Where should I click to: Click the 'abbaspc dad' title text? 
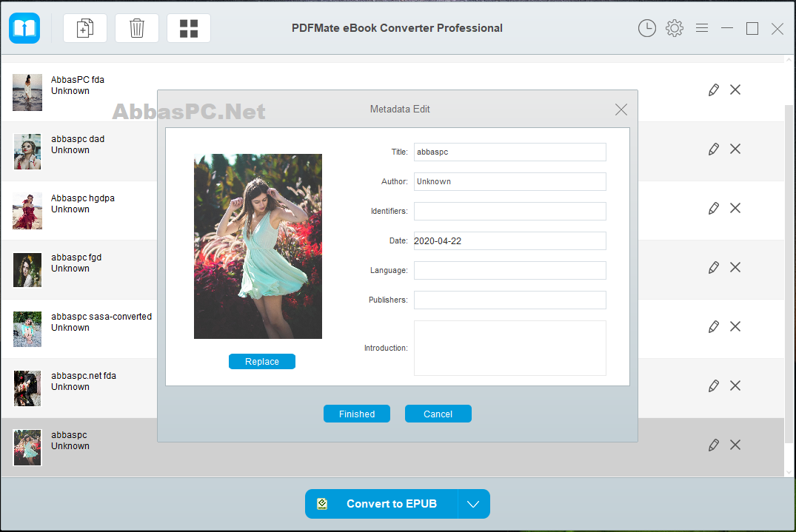(78, 139)
